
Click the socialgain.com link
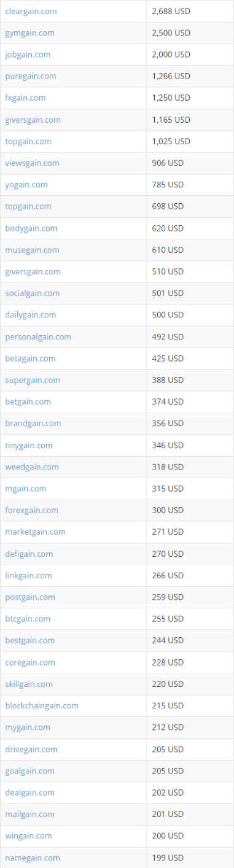[33, 293]
